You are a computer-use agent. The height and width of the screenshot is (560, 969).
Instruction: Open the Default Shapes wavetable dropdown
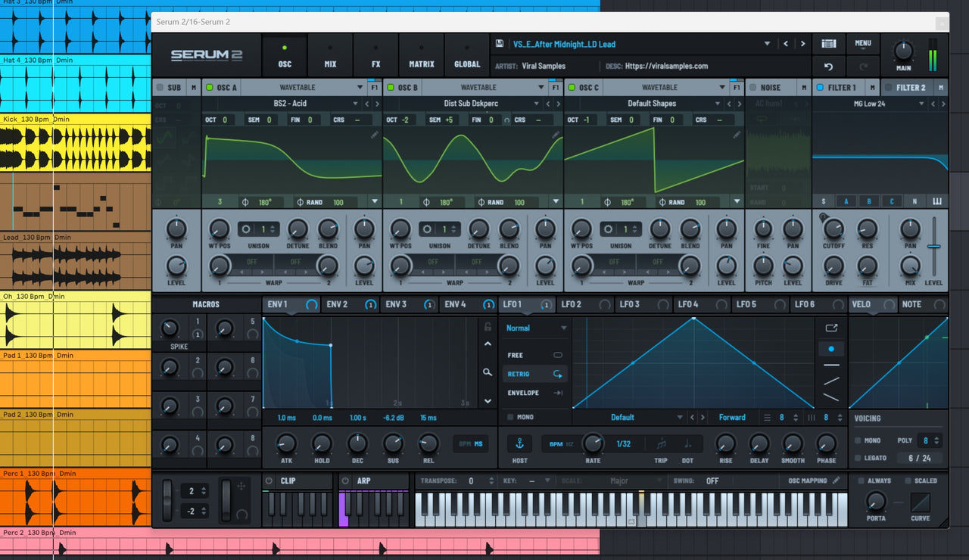click(718, 104)
